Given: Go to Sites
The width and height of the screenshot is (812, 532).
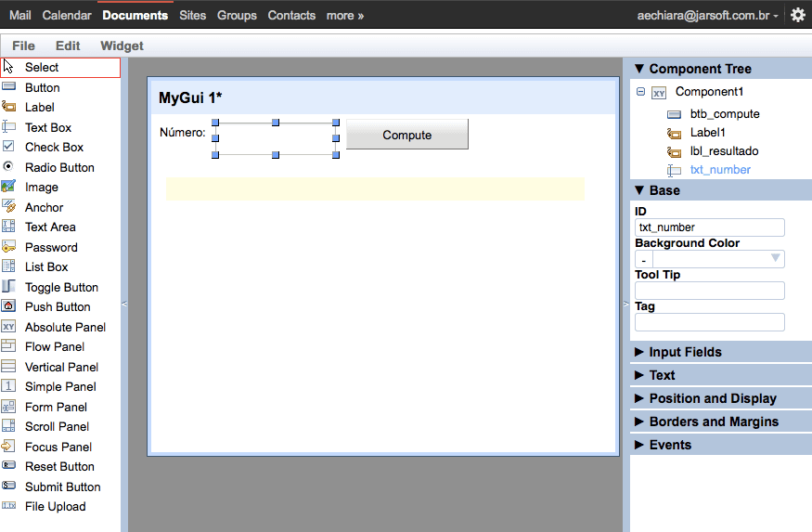Looking at the screenshot, I should coord(193,16).
